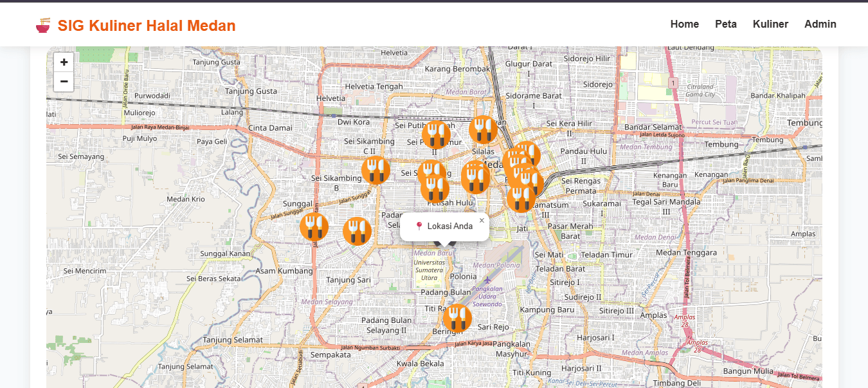Click restaurant marker beside Kotamatsum III label
868x388 pixels.
521,198
